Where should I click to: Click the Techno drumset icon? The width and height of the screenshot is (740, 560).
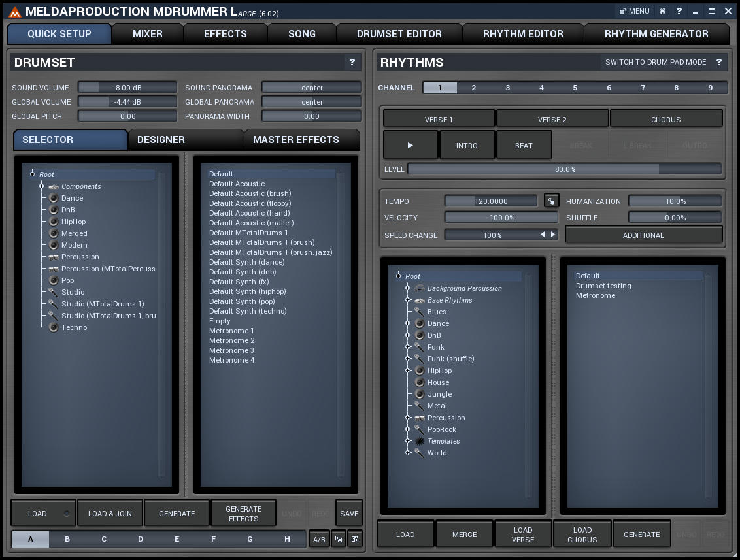(x=54, y=327)
